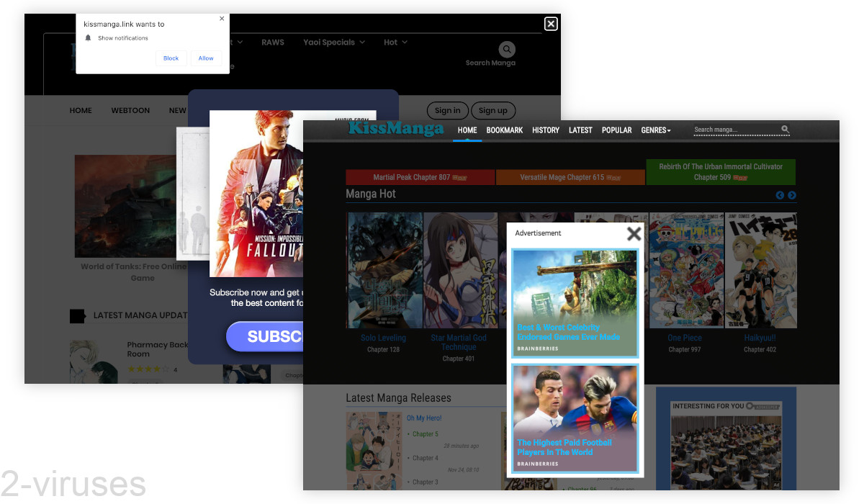Open the Oh My Hero! manga link
This screenshot has width=864, height=504.
424,418
